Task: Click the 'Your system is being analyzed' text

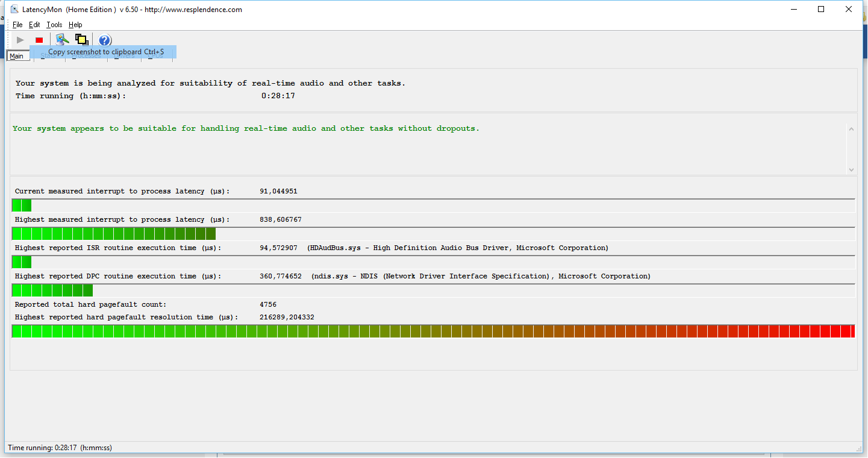Action: 211,83
